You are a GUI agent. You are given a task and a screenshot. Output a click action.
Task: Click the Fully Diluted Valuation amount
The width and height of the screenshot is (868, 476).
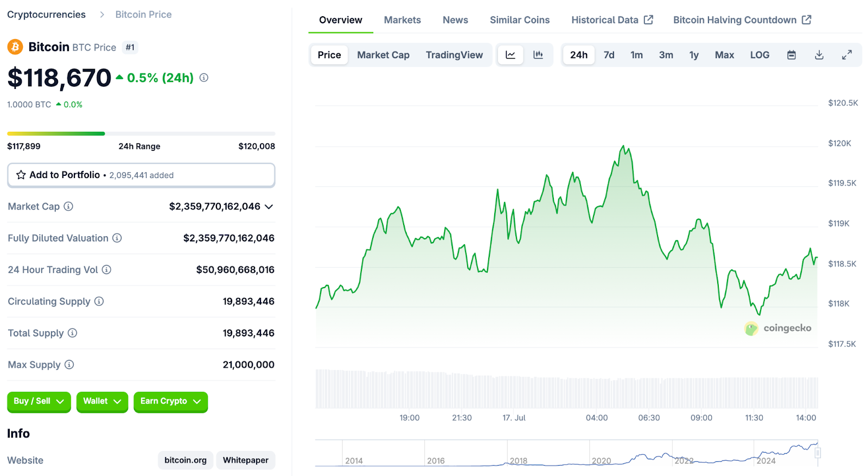tap(229, 238)
